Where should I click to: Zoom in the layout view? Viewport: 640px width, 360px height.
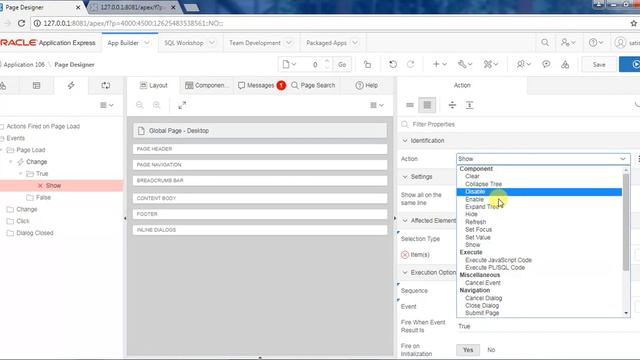tap(157, 105)
